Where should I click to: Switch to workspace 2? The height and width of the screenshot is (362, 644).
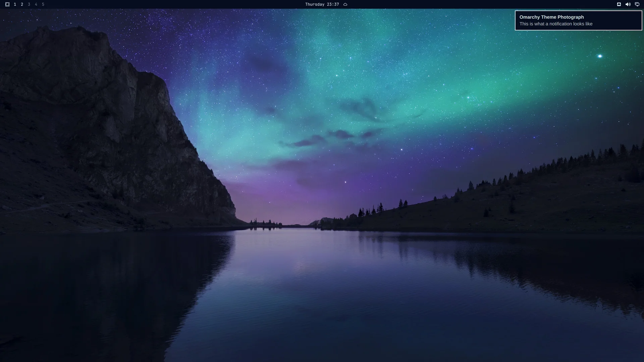[22, 4]
